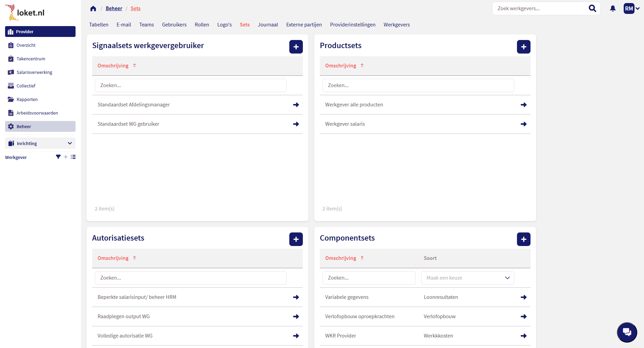The width and height of the screenshot is (644, 348).
Task: Open the notifications bell
Action: 612,8
